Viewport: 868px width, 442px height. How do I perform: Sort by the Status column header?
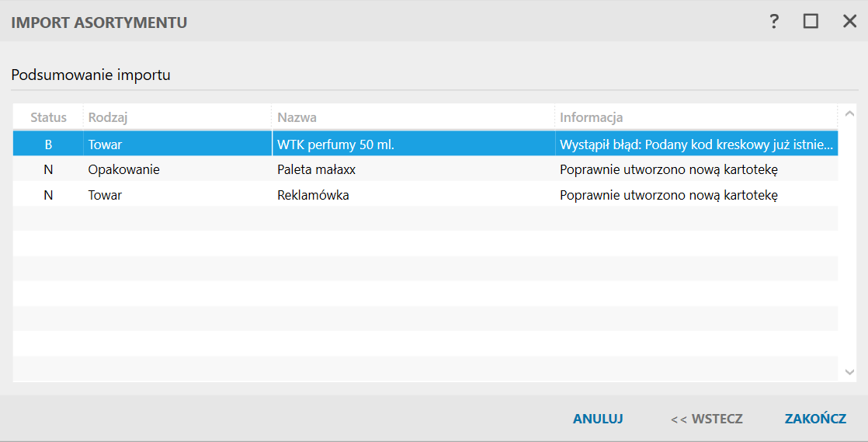48,117
